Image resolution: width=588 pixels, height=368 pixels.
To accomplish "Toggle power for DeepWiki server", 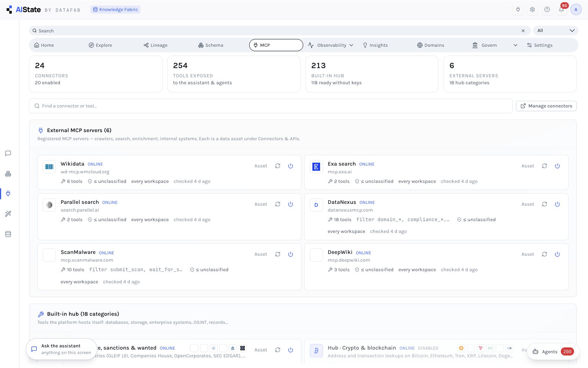I will click(x=557, y=254).
